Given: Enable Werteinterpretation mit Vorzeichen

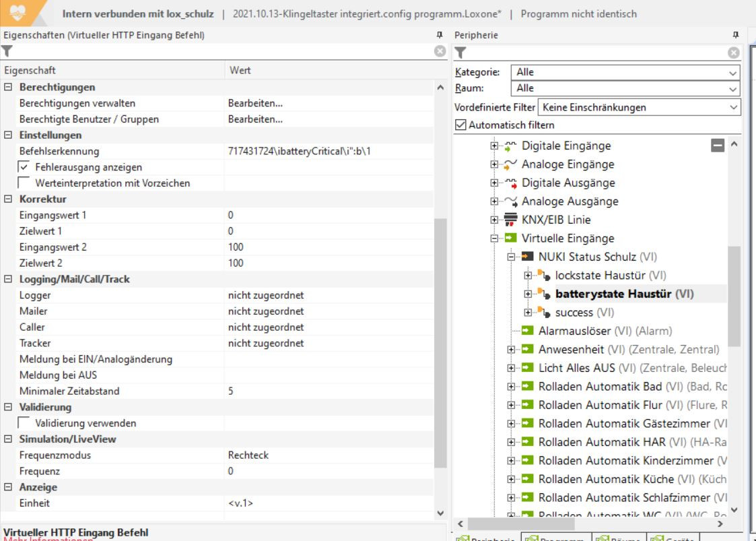Looking at the screenshot, I should point(24,183).
